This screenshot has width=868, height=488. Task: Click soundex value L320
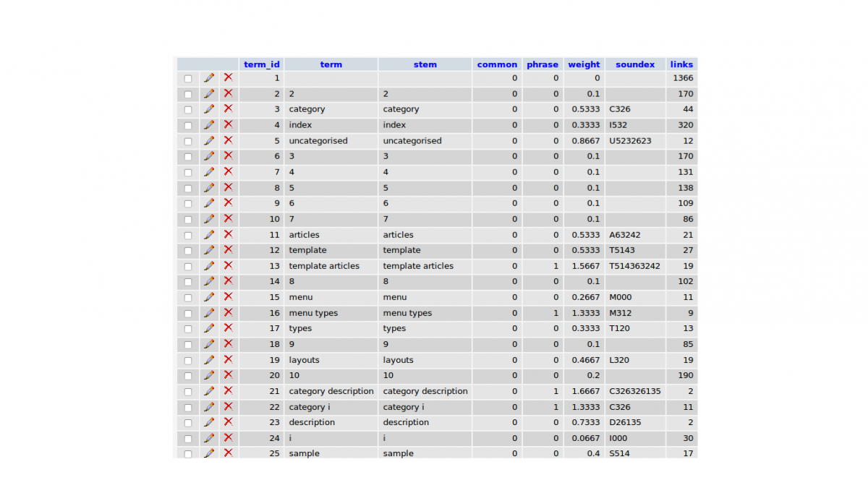click(x=620, y=360)
